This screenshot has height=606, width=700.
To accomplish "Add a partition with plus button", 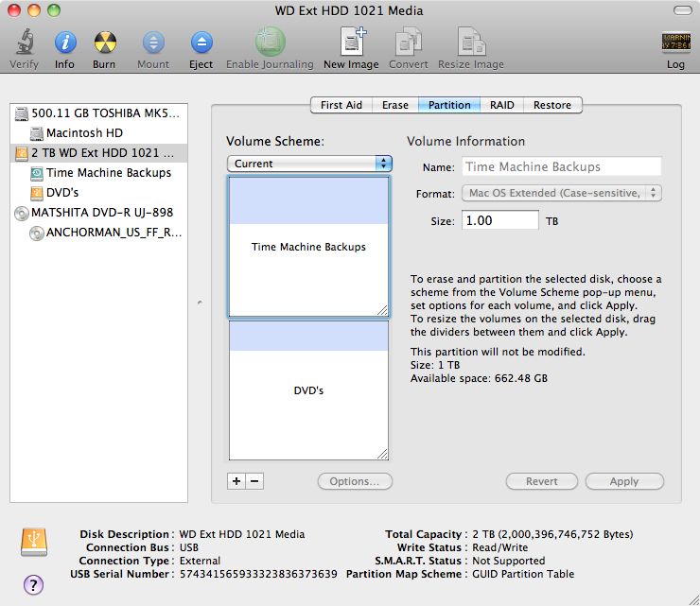I will click(236, 481).
